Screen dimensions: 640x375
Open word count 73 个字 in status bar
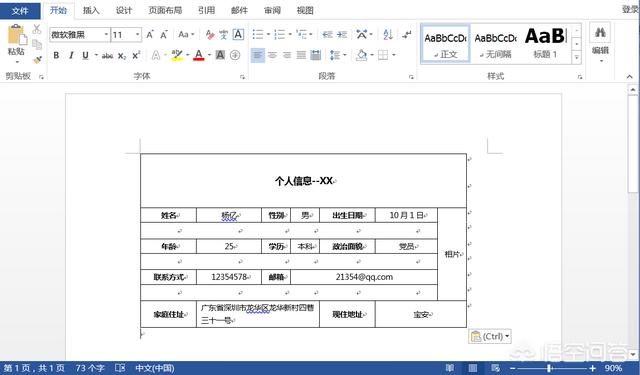(90, 368)
